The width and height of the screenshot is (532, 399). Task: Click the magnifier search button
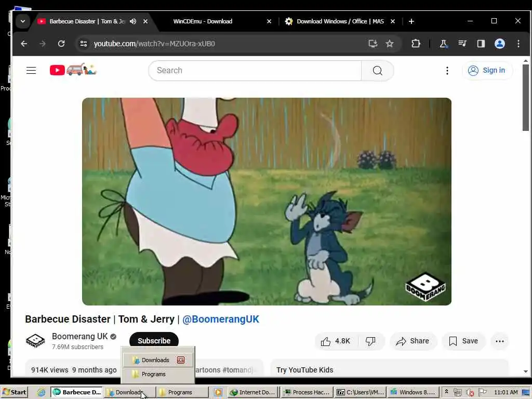coord(377,70)
